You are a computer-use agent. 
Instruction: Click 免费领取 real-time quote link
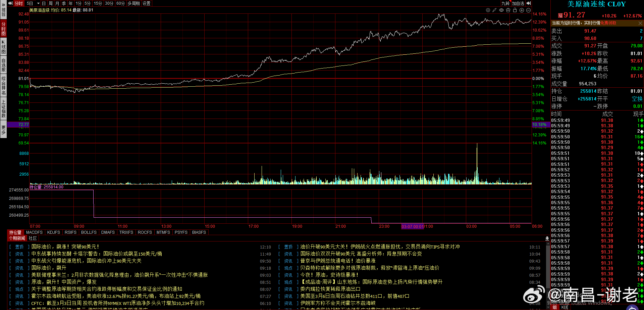pos(608,23)
